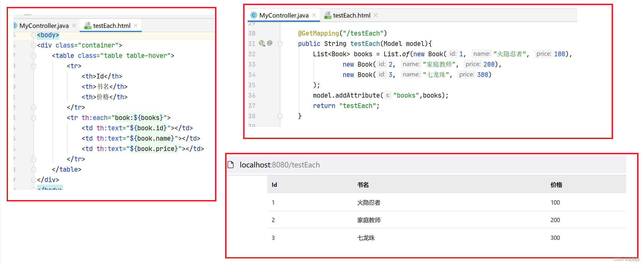
Task: Switch to testEach.html tab in right editor
Action: point(351,15)
